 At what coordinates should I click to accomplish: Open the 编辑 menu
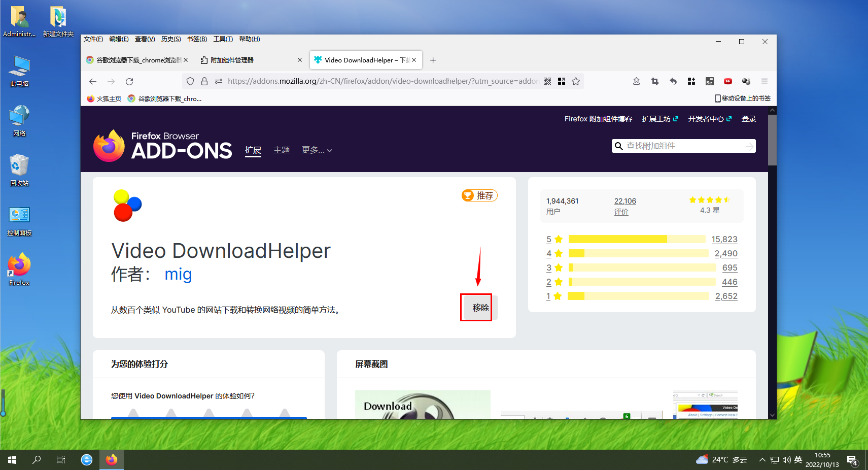(119, 39)
